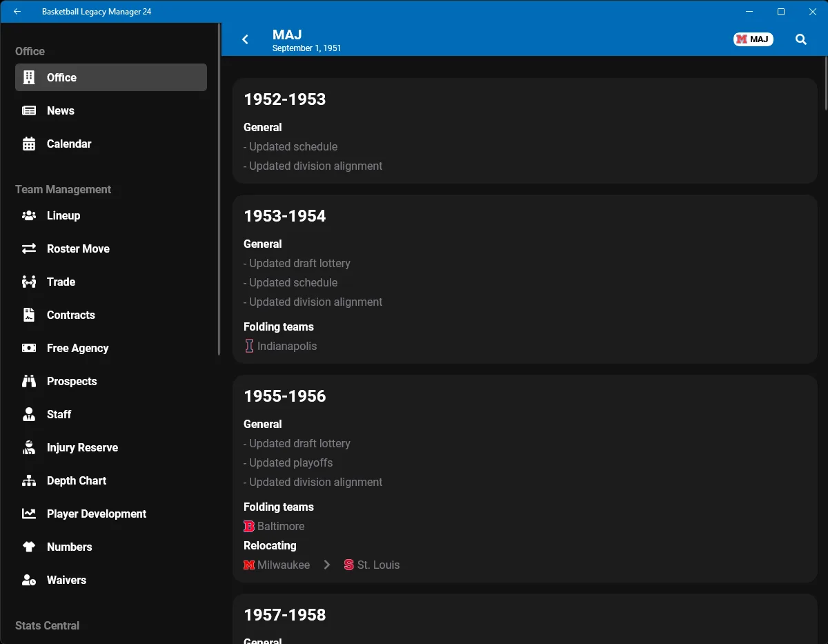Select Roster Move in the sidebar
The height and width of the screenshot is (644, 828).
pyautogui.click(x=111, y=248)
